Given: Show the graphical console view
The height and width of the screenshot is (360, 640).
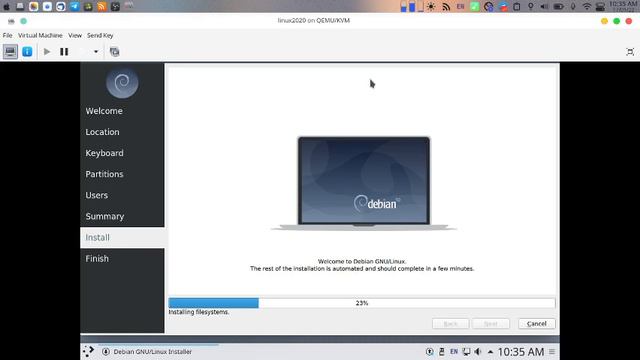Looking at the screenshot, I should (10, 52).
